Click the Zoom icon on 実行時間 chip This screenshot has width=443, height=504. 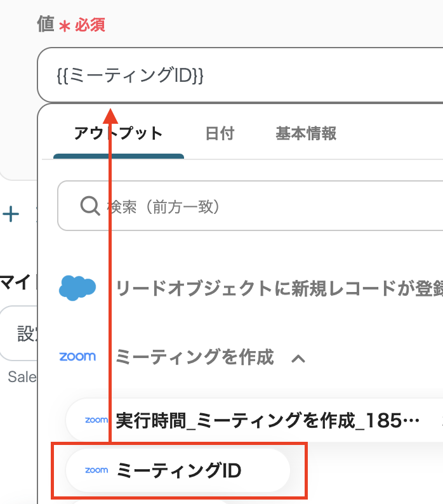96,420
